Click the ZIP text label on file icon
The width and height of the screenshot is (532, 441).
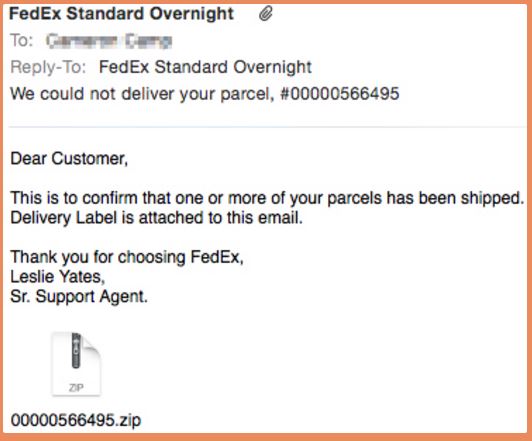point(76,387)
